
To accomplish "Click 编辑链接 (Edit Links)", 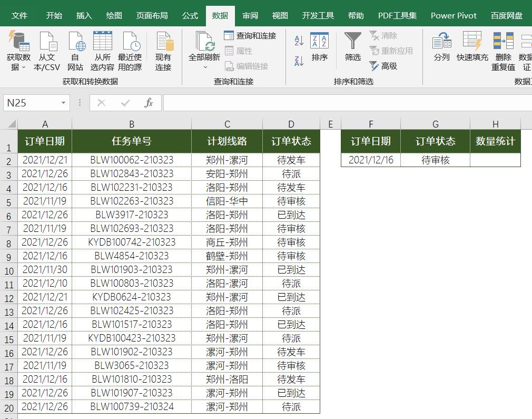I will point(247,66).
